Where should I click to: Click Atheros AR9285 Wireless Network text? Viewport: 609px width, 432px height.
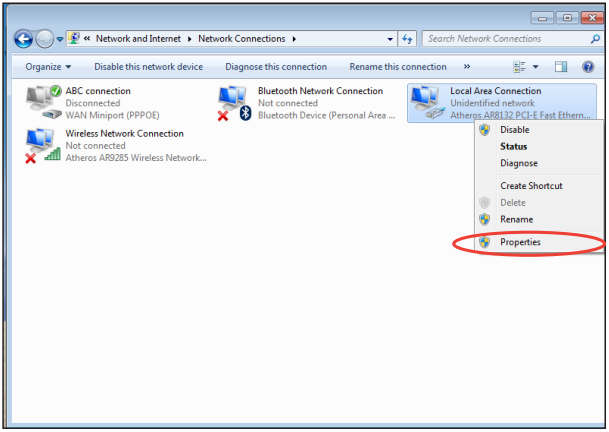[x=136, y=158]
